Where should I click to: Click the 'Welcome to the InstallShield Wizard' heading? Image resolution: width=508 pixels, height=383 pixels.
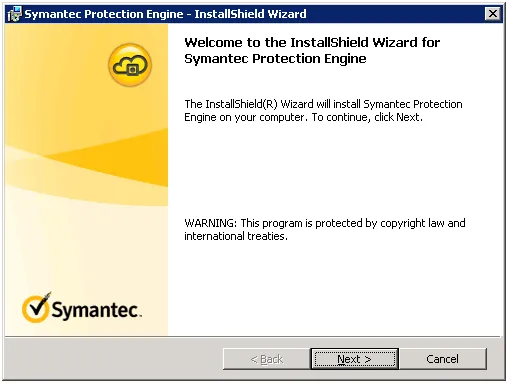click(312, 50)
